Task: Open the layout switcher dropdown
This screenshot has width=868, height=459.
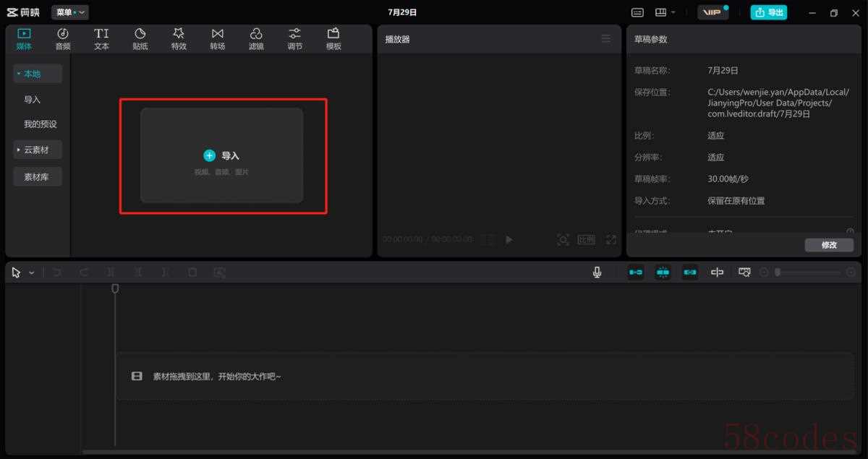Action: click(x=665, y=12)
